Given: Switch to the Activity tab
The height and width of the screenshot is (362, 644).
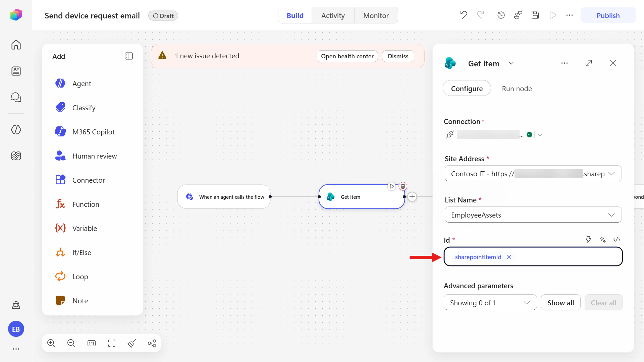Looking at the screenshot, I should point(333,15).
